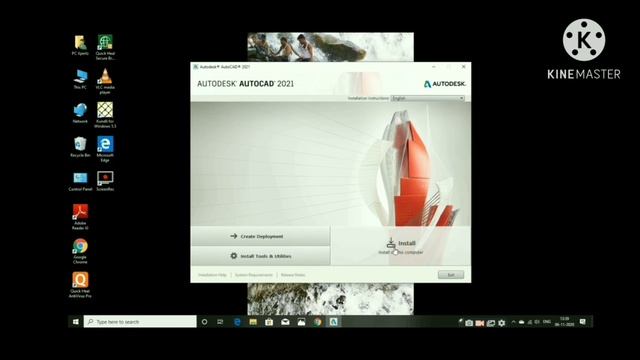This screenshot has height=360, width=640.
Task: Open Microsoft Store from taskbar
Action: 269,322
